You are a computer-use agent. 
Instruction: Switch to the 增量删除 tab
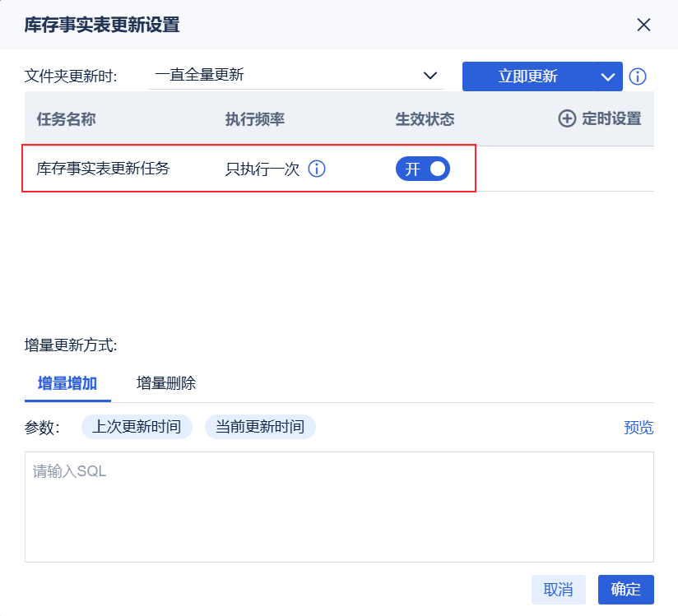[166, 383]
